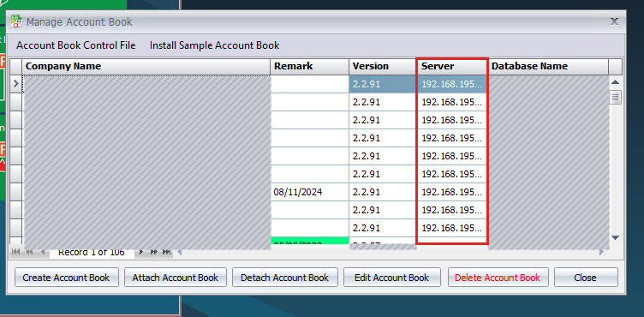Viewport: 644px width, 317px height.
Task: Sort by the Version column header
Action: pos(382,66)
